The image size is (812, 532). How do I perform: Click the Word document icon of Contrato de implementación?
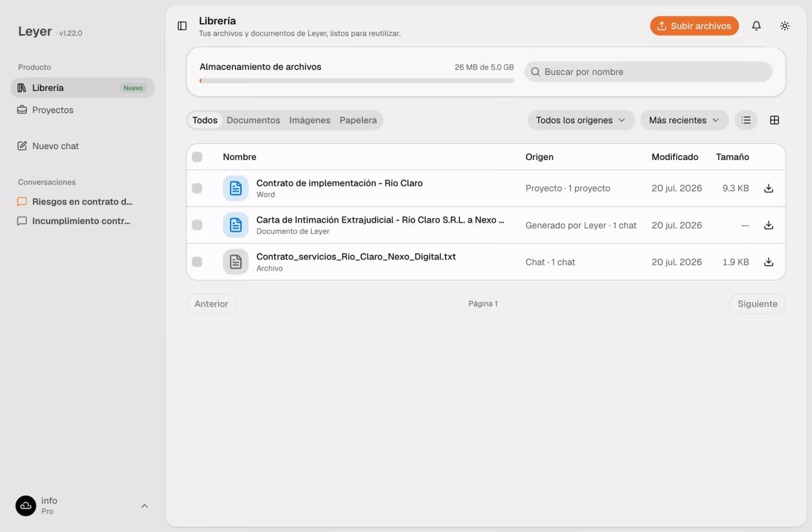point(236,189)
